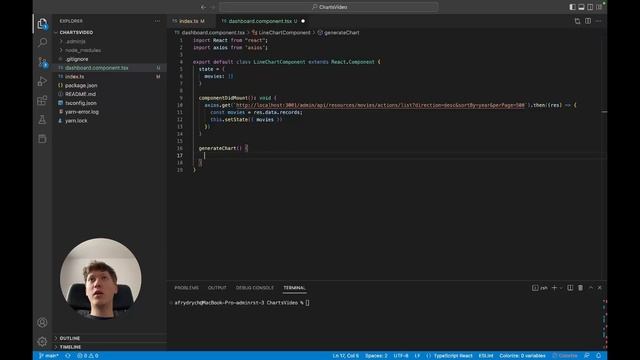Open the Manage gear icon
This screenshot has width=640, height=360.
tap(42, 341)
